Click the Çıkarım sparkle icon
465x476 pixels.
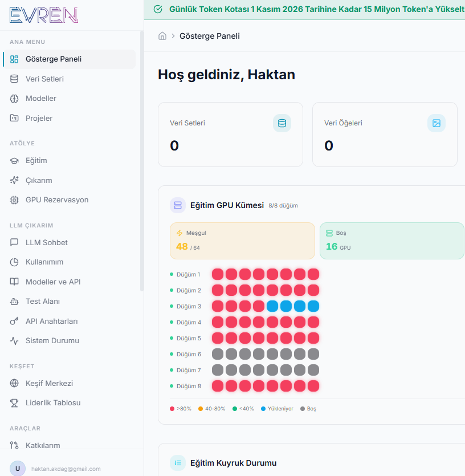click(x=14, y=180)
